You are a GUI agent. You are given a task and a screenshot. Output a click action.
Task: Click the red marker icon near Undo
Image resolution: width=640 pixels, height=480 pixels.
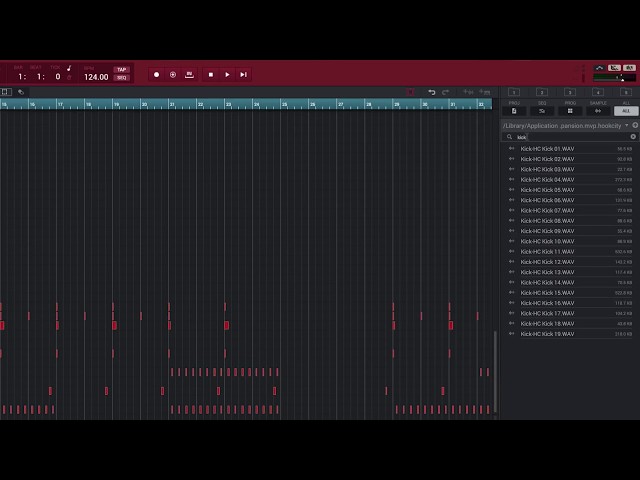point(411,92)
